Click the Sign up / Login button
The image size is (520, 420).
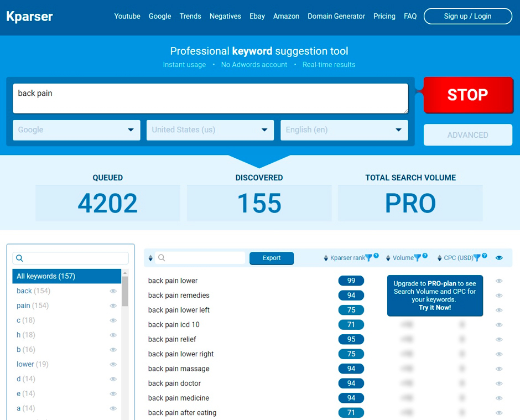pyautogui.click(x=468, y=16)
